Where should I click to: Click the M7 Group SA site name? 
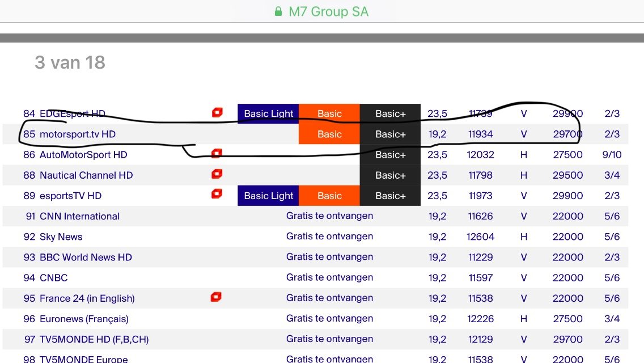point(329,11)
